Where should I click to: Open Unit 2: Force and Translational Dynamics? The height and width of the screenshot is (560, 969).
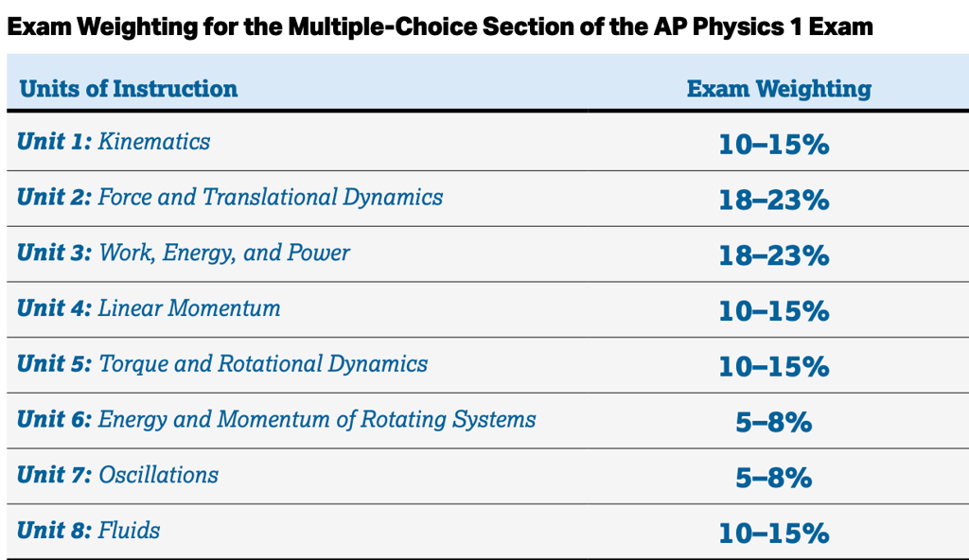click(230, 197)
